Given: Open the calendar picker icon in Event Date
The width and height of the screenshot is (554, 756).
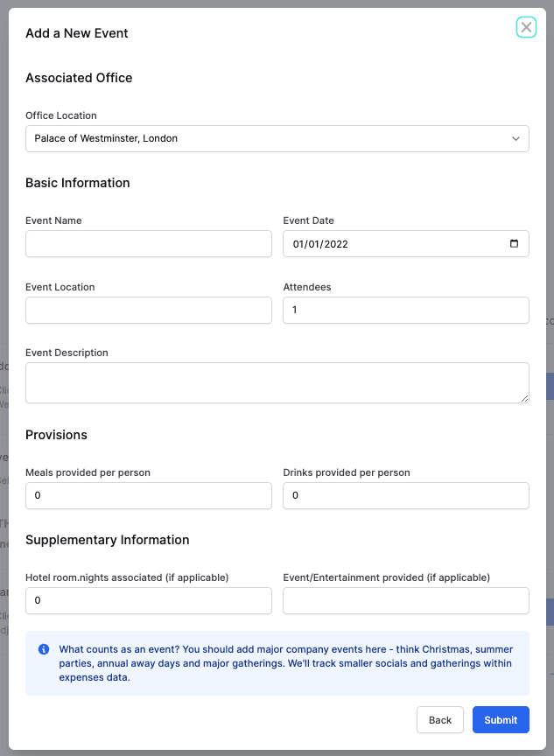Looking at the screenshot, I should pos(514,244).
